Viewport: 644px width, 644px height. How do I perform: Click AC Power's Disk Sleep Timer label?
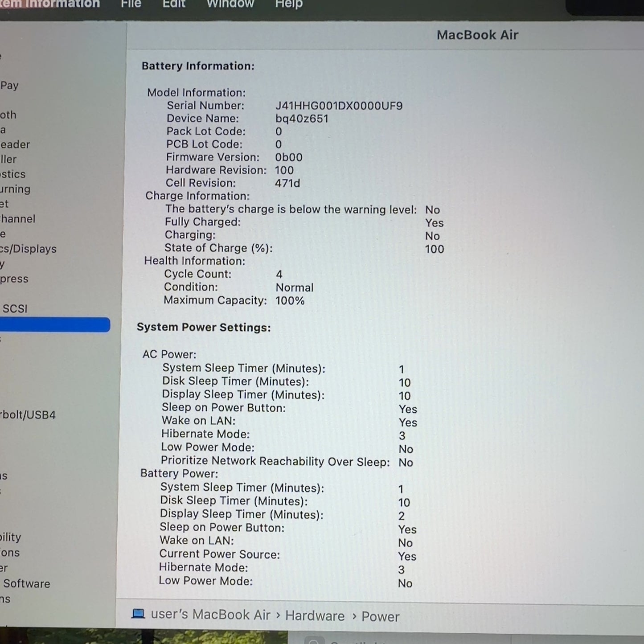tap(235, 381)
